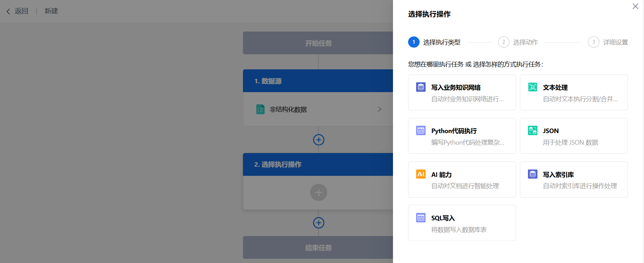644x263 pixels.
Task: Click the SQL写入 code icon
Action: pos(421,217)
